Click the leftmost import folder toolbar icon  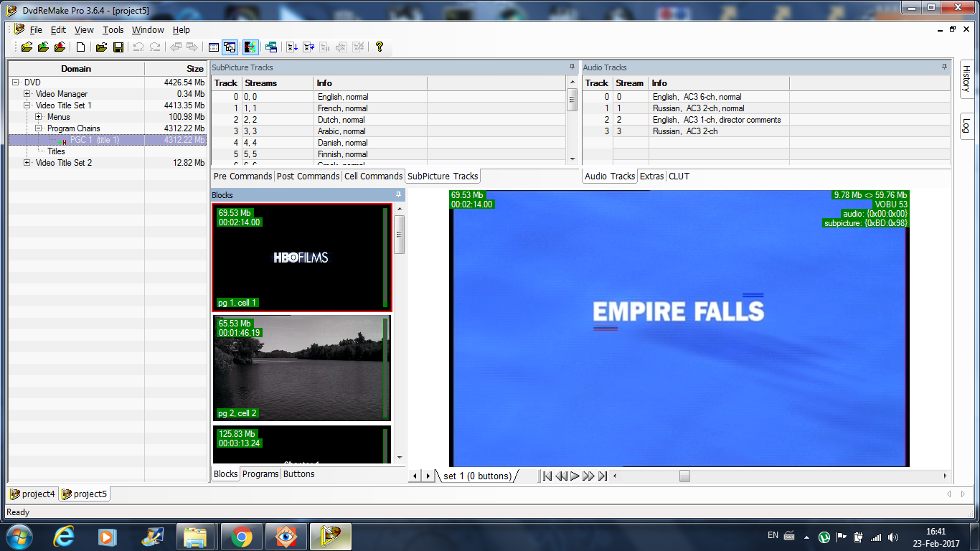[27, 47]
